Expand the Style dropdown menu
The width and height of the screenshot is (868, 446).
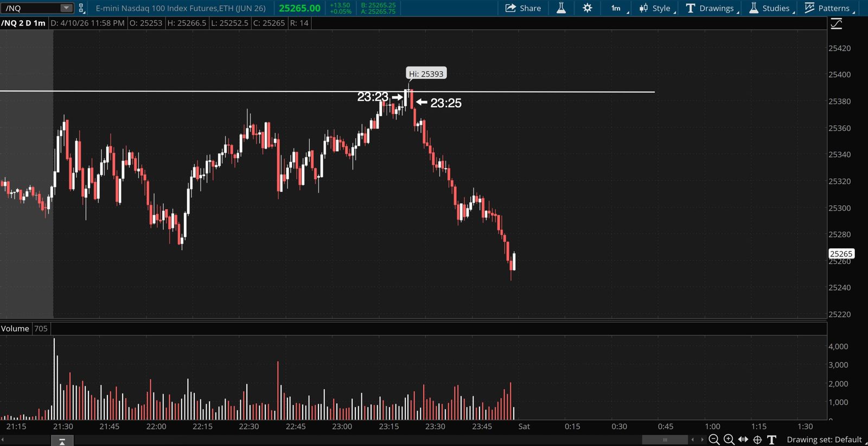pos(657,8)
